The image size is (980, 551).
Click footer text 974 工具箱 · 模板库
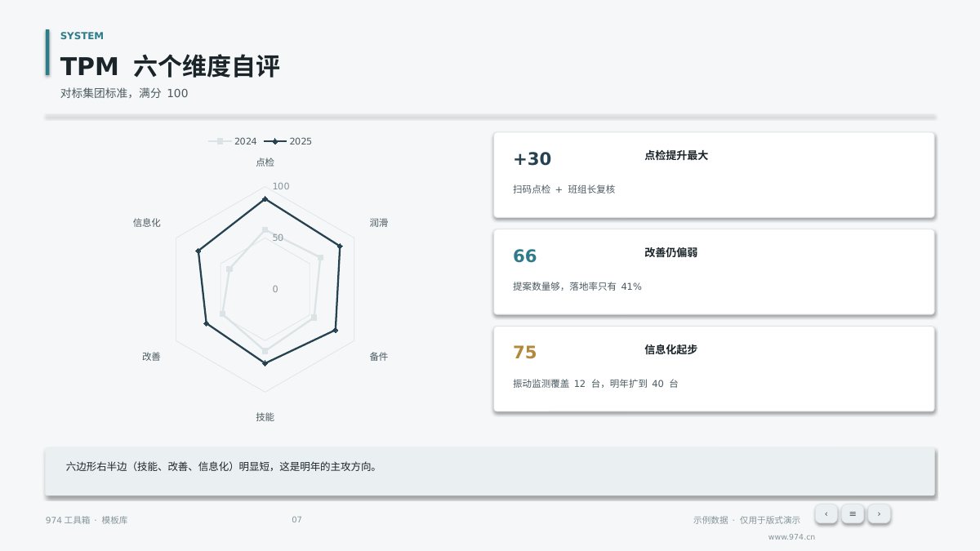click(x=87, y=520)
